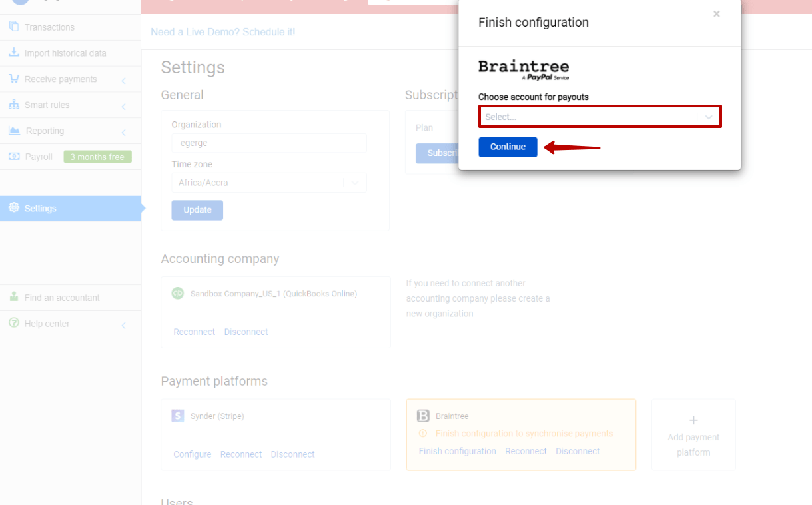Select the Import historical data icon
This screenshot has width=812, height=505.
(14, 53)
